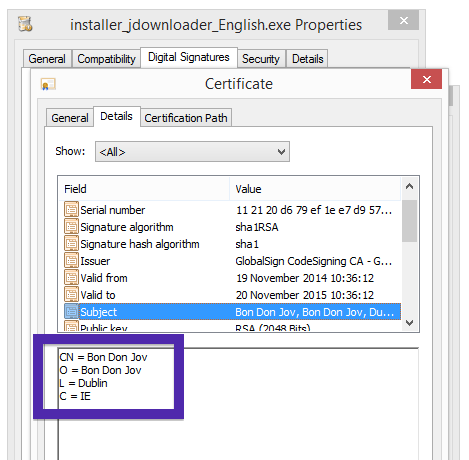Click the sha1RSA value

257,227
